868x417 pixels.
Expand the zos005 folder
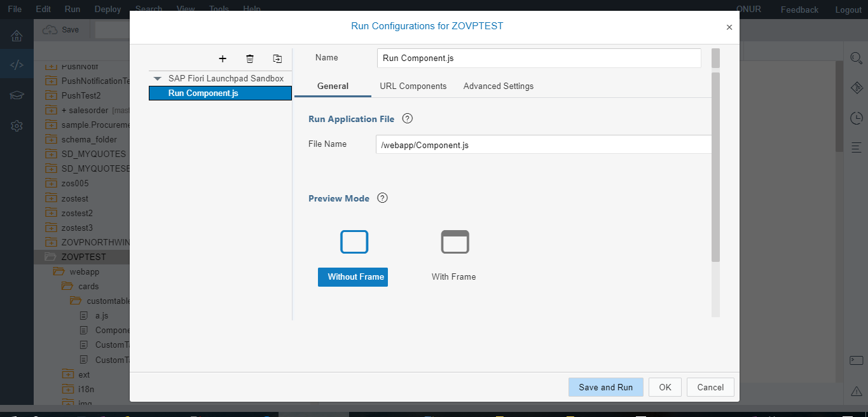(x=52, y=183)
